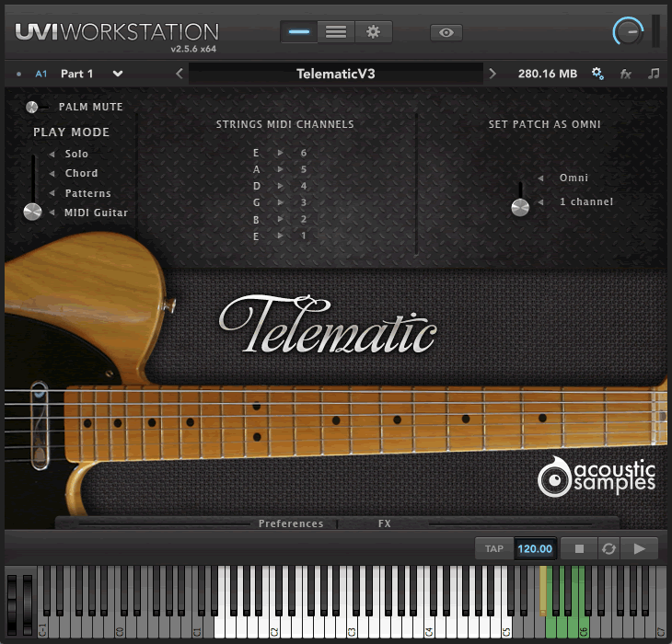Change G string MIDI channel 3
The image size is (672, 644).
pos(304,202)
